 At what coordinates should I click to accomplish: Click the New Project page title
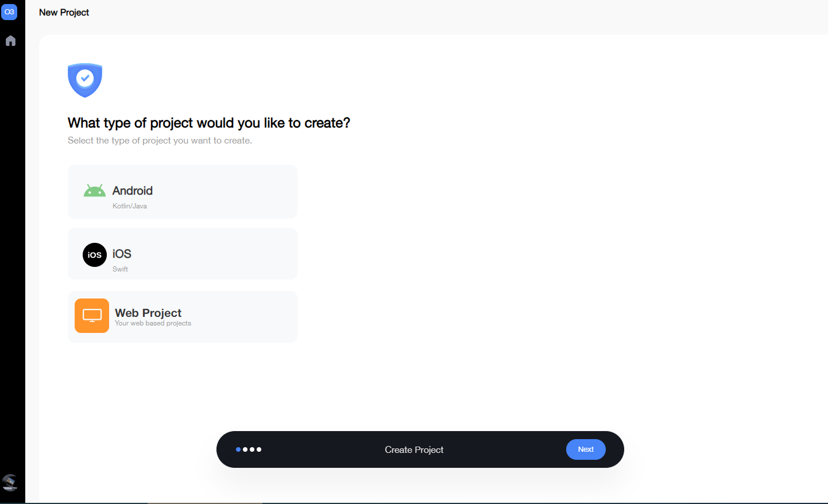point(64,13)
